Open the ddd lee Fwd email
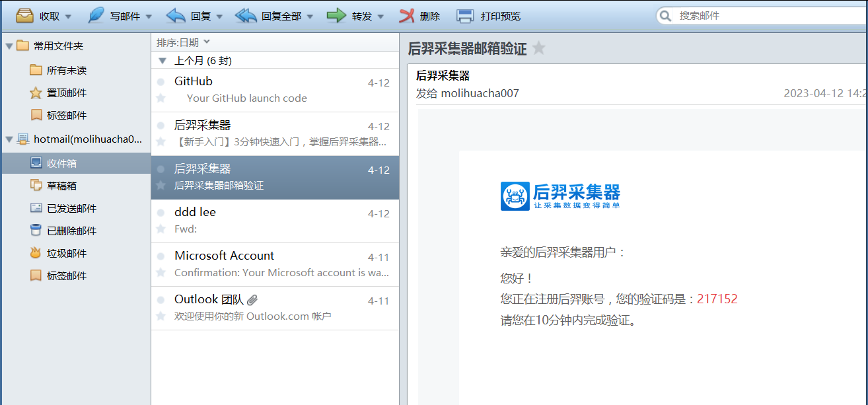This screenshot has height=405, width=868. pyautogui.click(x=275, y=221)
